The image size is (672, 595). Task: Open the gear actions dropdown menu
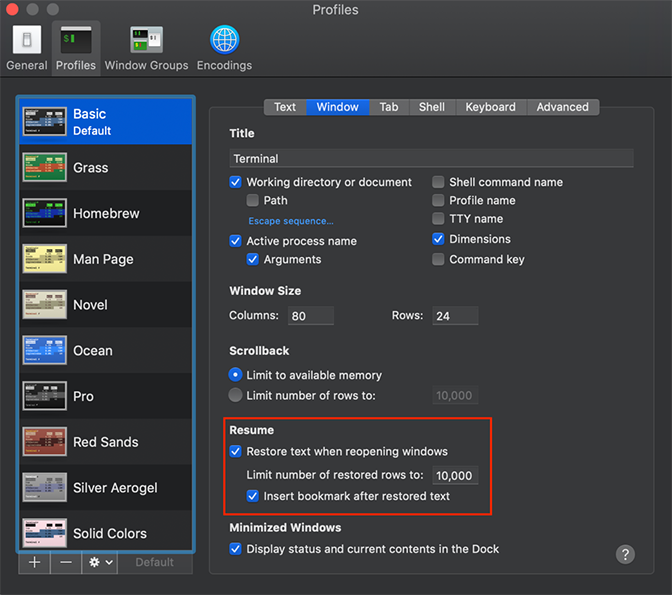pos(101,562)
